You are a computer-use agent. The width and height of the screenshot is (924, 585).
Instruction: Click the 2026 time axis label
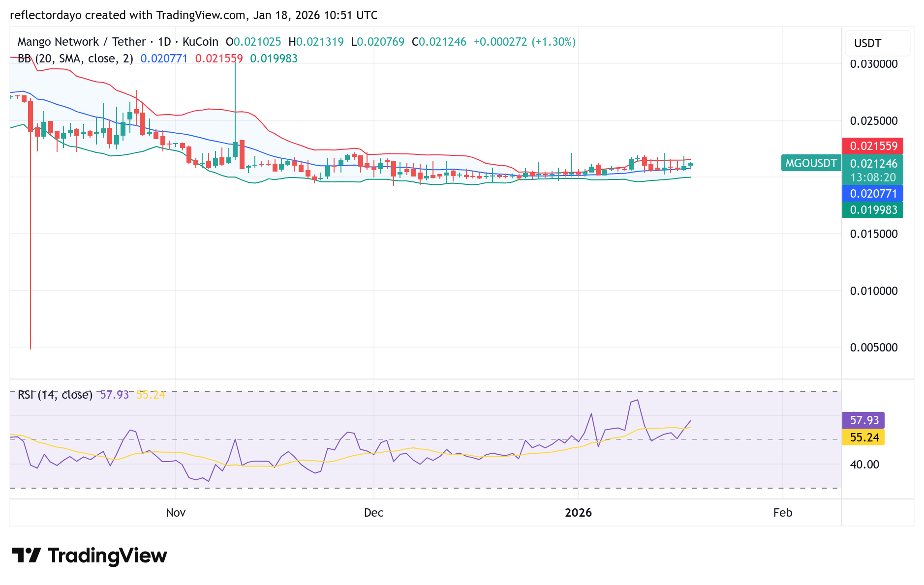(x=579, y=513)
